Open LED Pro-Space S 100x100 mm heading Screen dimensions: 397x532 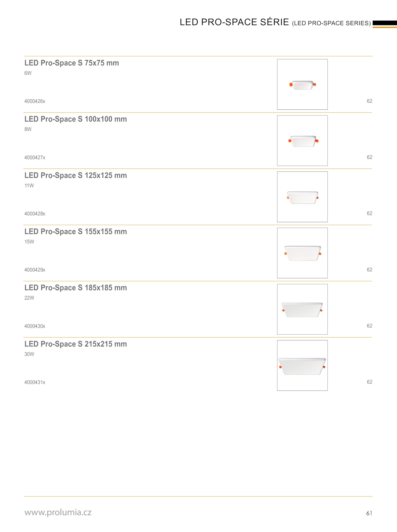pyautogui.click(x=76, y=119)
